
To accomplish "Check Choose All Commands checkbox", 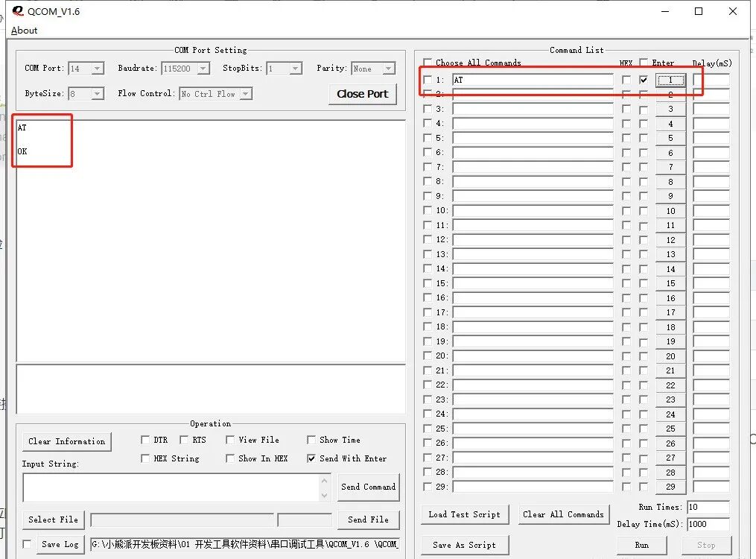I will (x=428, y=62).
